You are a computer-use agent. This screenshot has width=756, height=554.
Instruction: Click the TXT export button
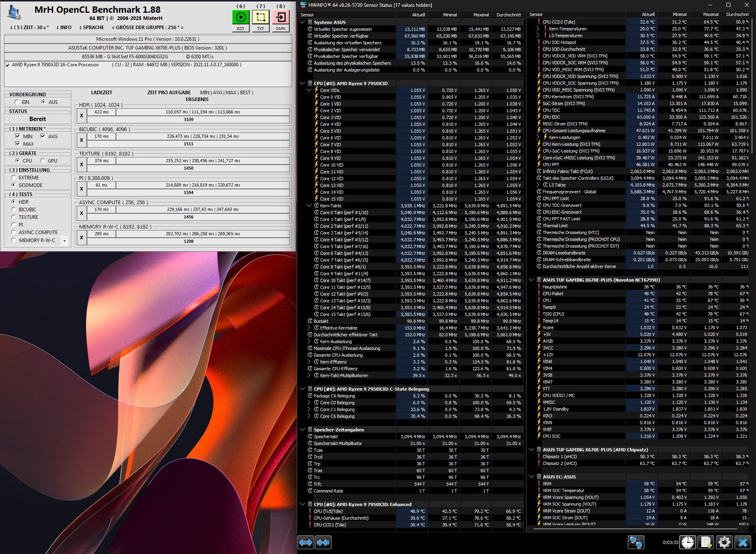[x=261, y=29]
